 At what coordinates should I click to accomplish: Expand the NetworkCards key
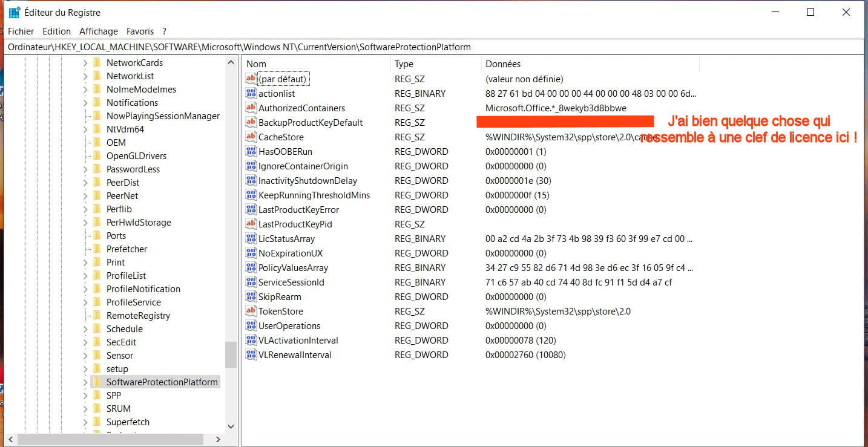click(x=85, y=62)
